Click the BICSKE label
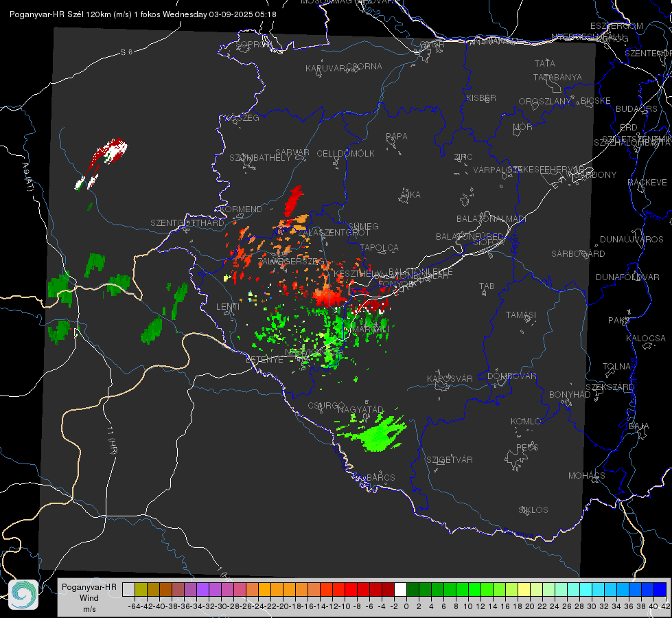Viewport: 672px width, 618px height. pos(596,101)
